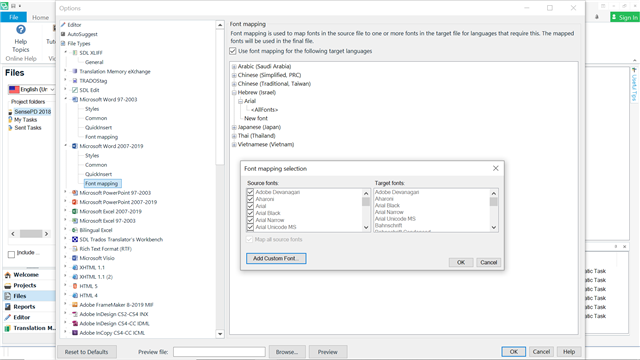Image resolution: width=640 pixels, height=360 pixels.
Task: Click the Adobe InCopy CS4-CC ICML icon
Action: coord(75,333)
